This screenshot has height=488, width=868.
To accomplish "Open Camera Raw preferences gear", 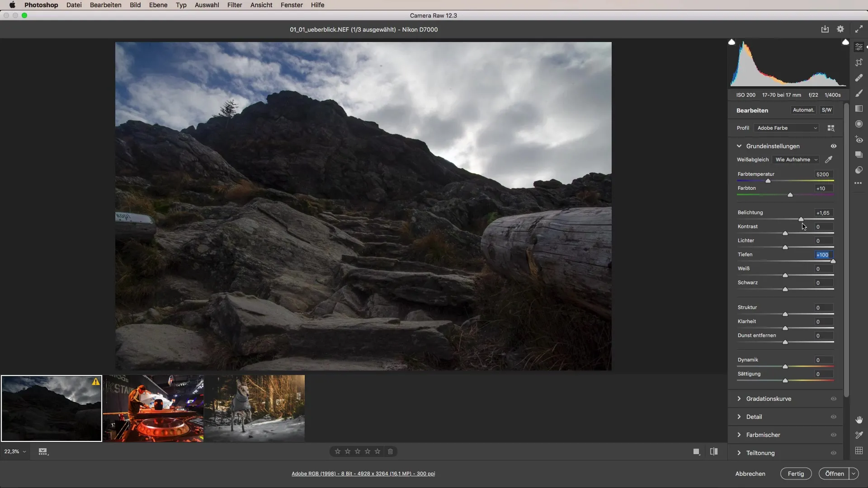I will tap(840, 29).
